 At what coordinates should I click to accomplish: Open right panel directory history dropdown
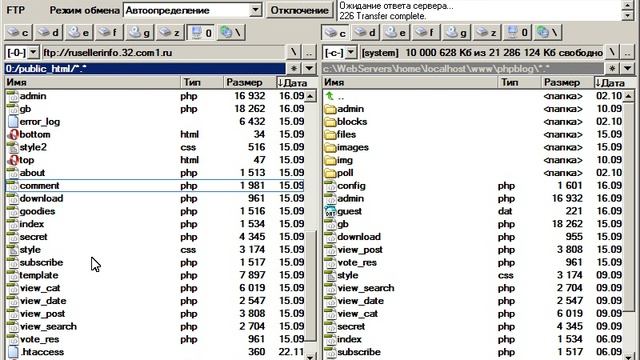[628, 69]
